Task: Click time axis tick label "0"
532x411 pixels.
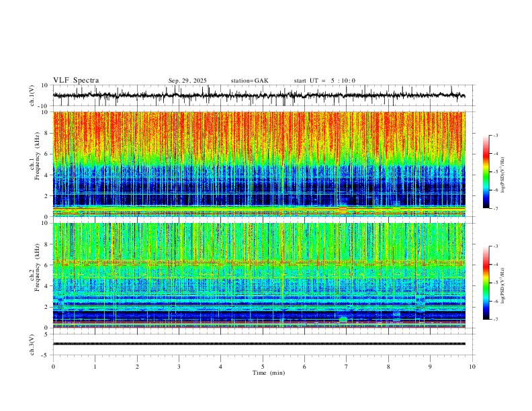Action: 53,367
